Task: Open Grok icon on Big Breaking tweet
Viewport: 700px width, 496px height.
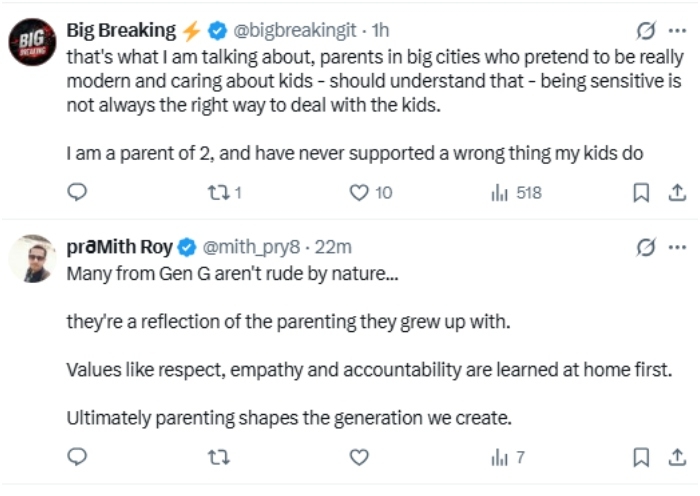Action: point(646,31)
